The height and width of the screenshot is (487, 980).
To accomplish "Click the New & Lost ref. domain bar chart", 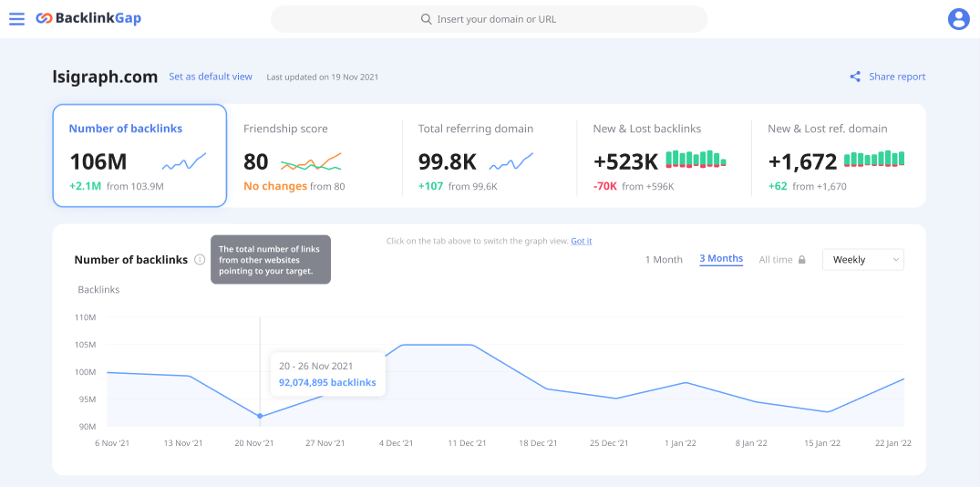I will [874, 159].
